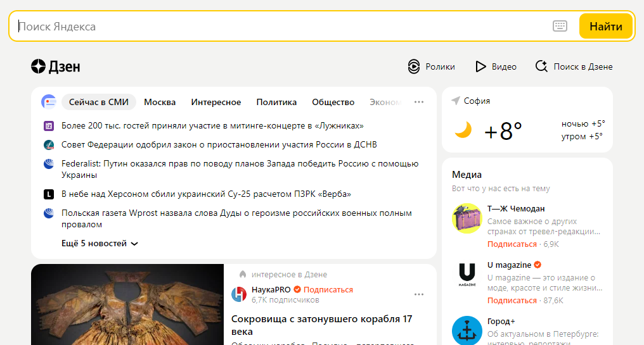Open the София location weather link
644x345 pixels.
coord(477,101)
